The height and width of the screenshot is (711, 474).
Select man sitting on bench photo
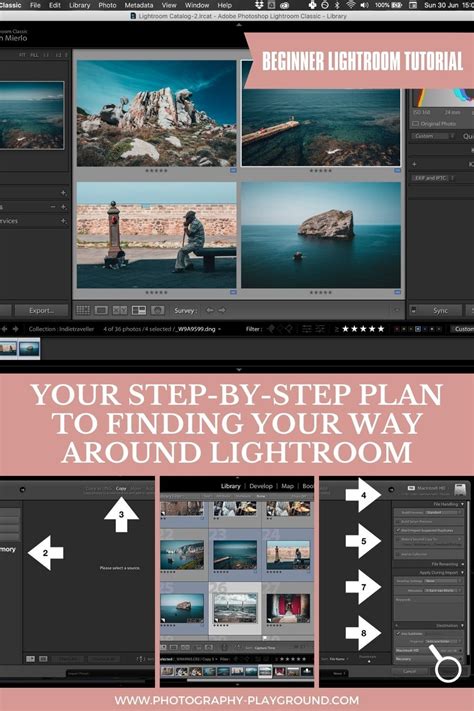pos(156,235)
